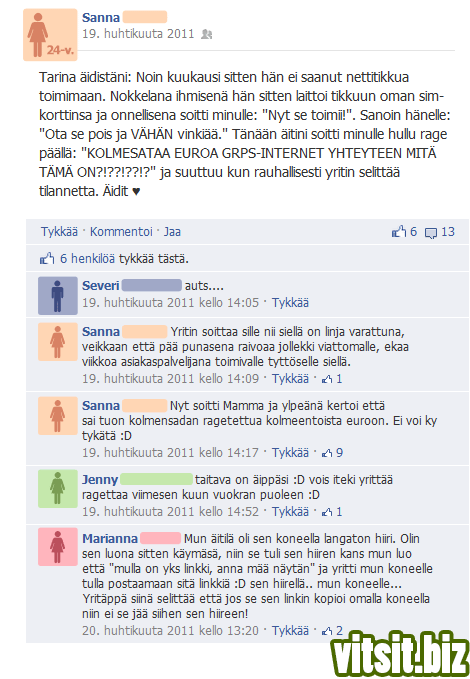Viewport: 470px width, 679px height.
Task: Open the '6 henkilöä' likers list
Action: pos(87,259)
